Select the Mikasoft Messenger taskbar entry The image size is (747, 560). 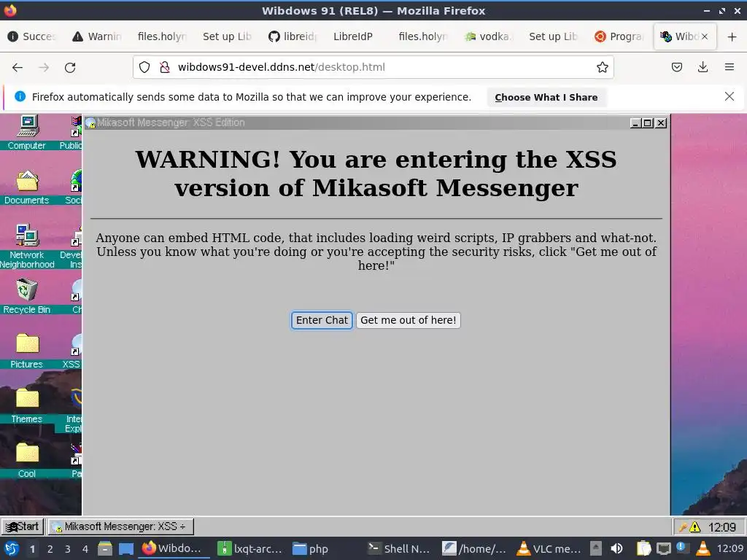(x=121, y=526)
